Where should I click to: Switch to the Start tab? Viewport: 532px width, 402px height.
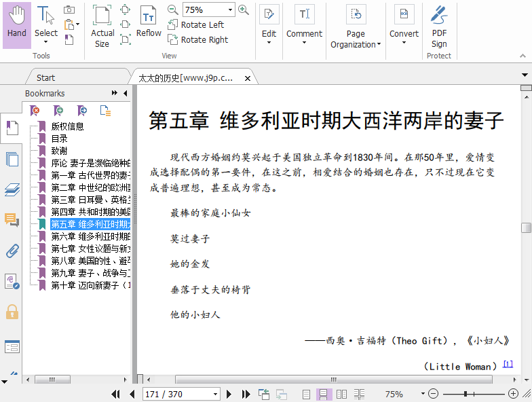[46, 77]
